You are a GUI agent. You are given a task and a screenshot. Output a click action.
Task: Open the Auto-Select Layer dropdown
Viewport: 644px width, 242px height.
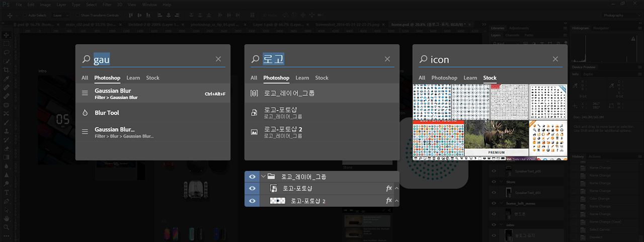coord(60,16)
